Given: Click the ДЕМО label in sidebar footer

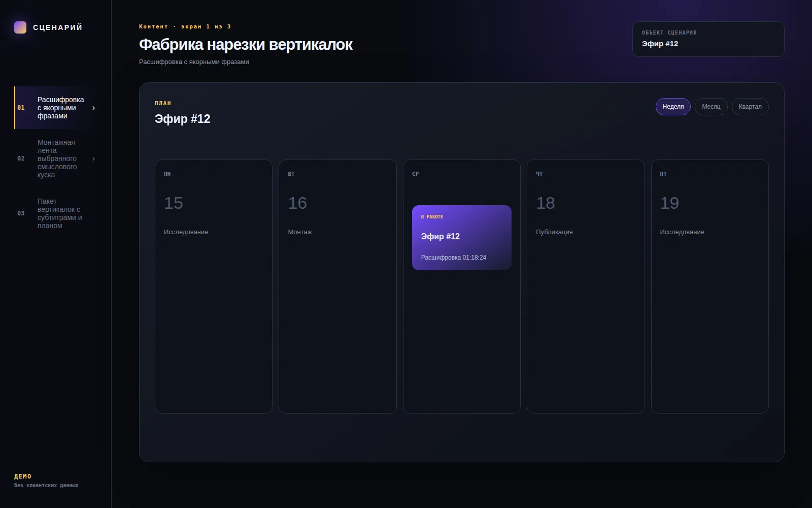Looking at the screenshot, I should point(23,477).
